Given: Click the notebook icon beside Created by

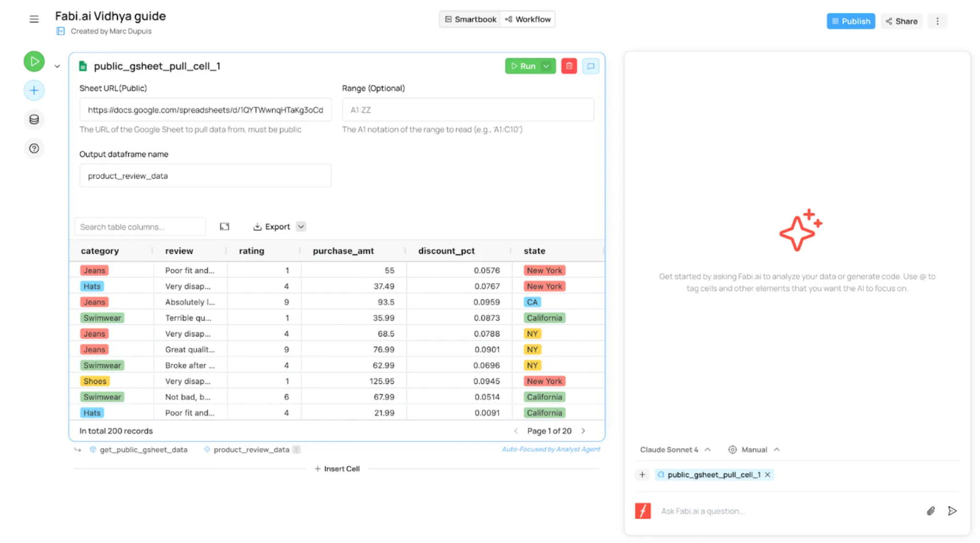Looking at the screenshot, I should (60, 31).
